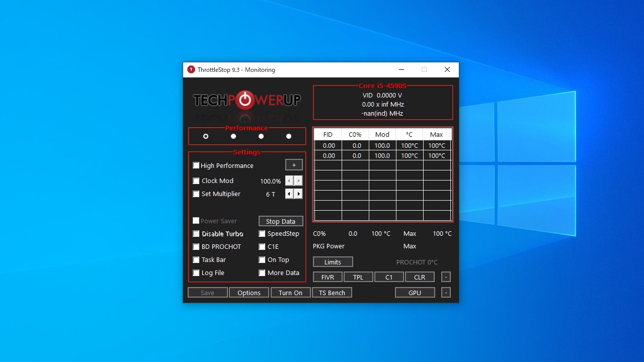Click the -nan(ind) MHz reading

click(x=382, y=114)
